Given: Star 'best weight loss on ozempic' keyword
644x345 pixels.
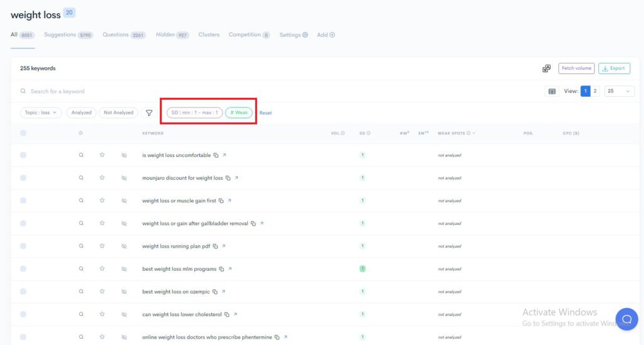Looking at the screenshot, I should (102, 292).
